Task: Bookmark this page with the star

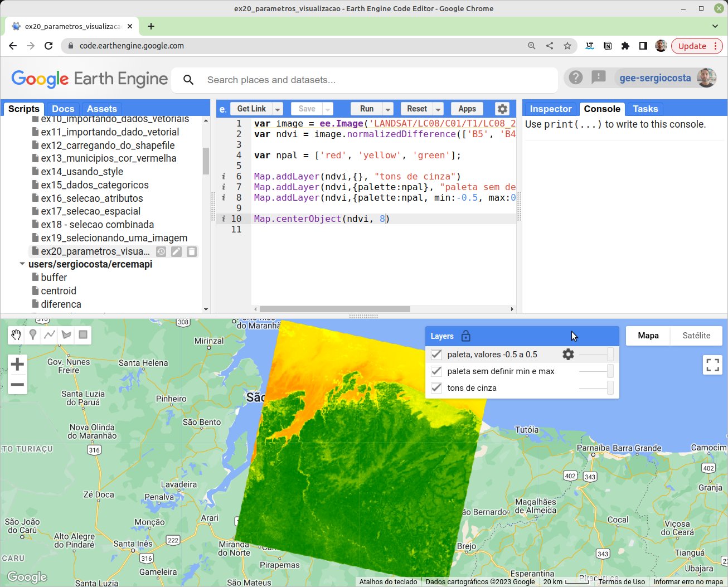Action: 567,46
